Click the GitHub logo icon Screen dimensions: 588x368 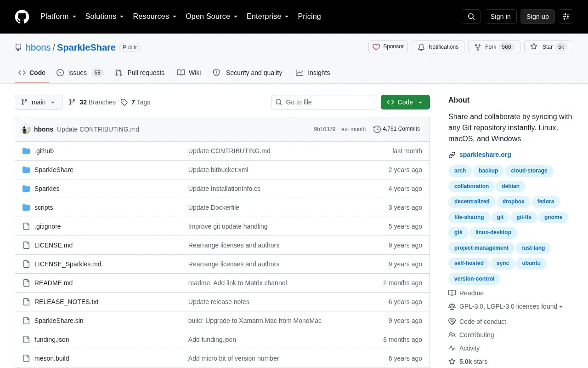(22, 17)
